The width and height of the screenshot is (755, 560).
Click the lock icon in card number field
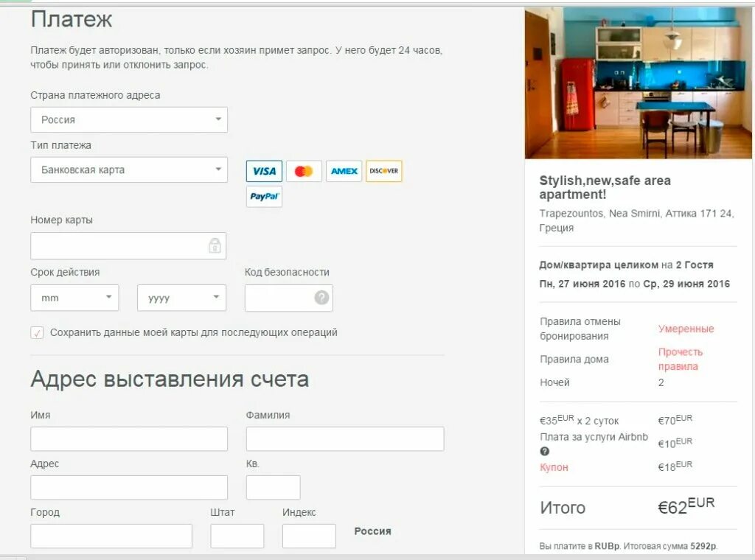click(215, 245)
